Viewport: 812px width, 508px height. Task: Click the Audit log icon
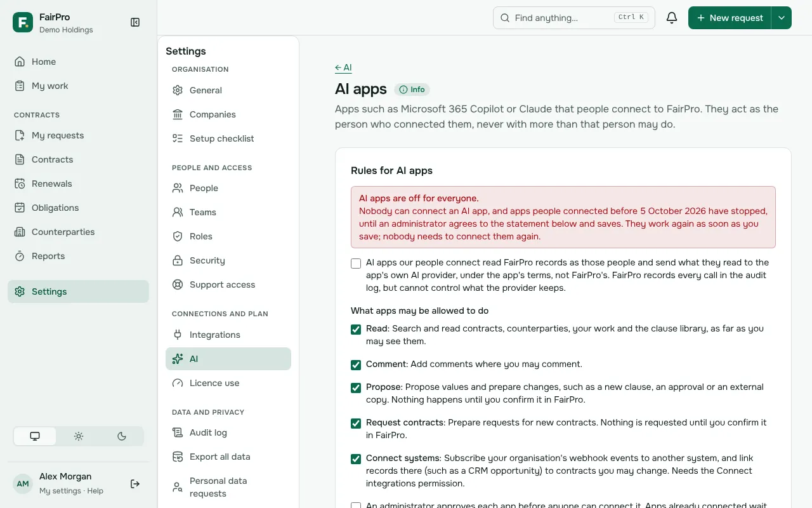(178, 432)
